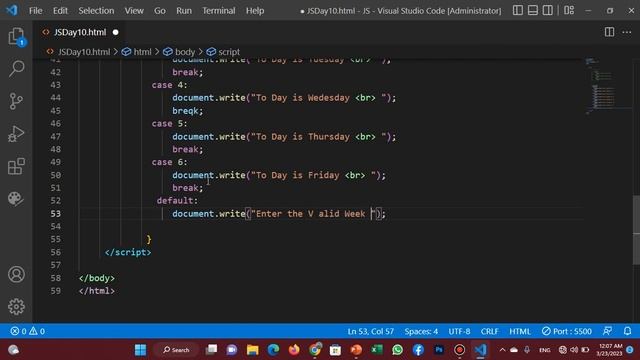Click the errors and warnings status indicator
Viewport: 640px width, 360px height.
(27, 331)
